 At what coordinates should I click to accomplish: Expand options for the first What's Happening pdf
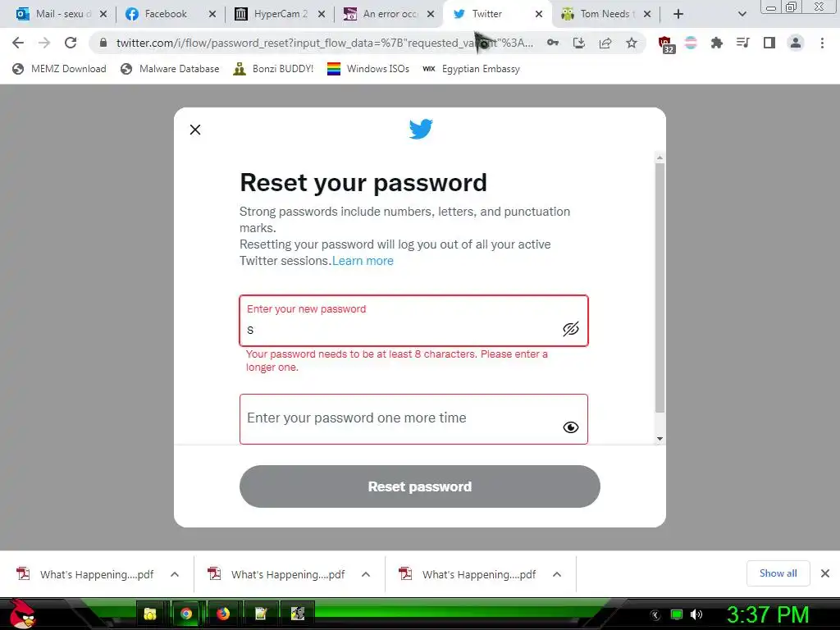pos(175,574)
